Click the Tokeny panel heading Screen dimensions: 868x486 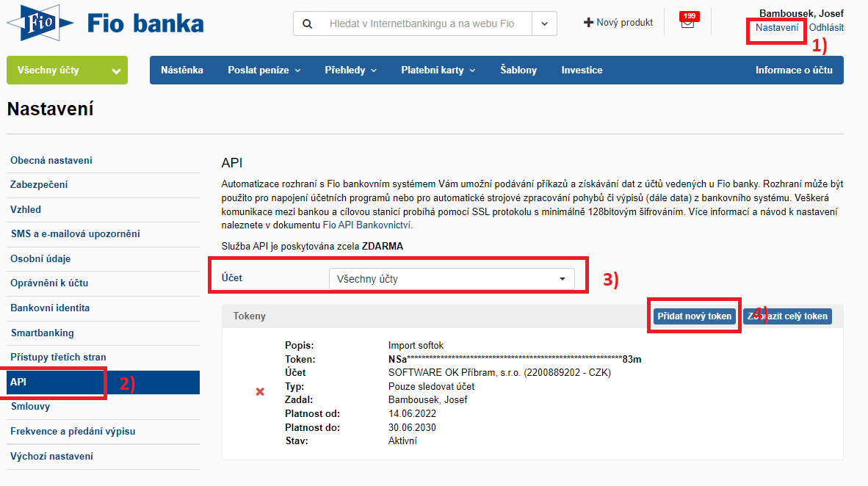[249, 316]
